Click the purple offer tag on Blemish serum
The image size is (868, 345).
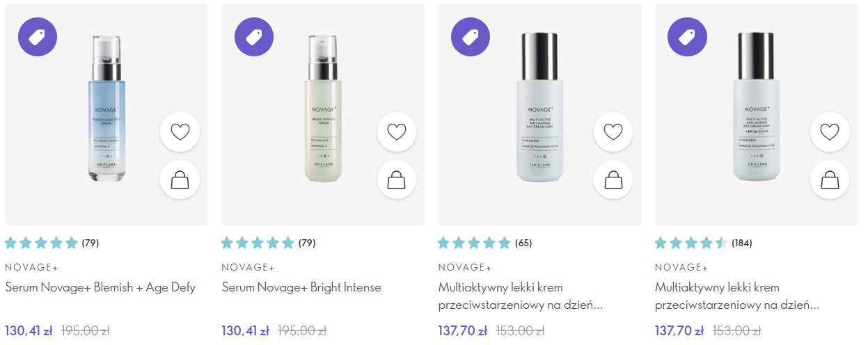(38, 37)
